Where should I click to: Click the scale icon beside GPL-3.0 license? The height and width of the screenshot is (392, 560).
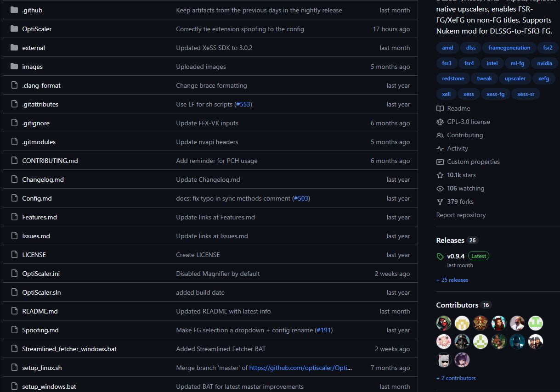tap(440, 122)
